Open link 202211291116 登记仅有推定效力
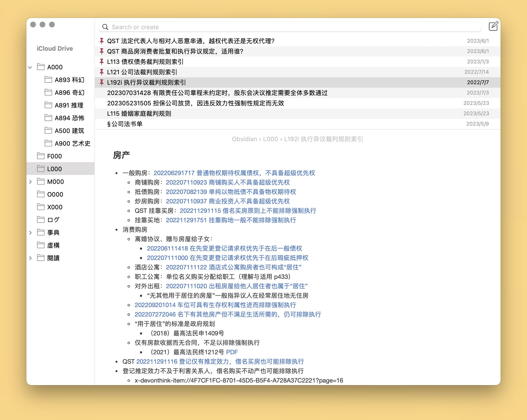This screenshot has width=527, height=420. (220, 362)
